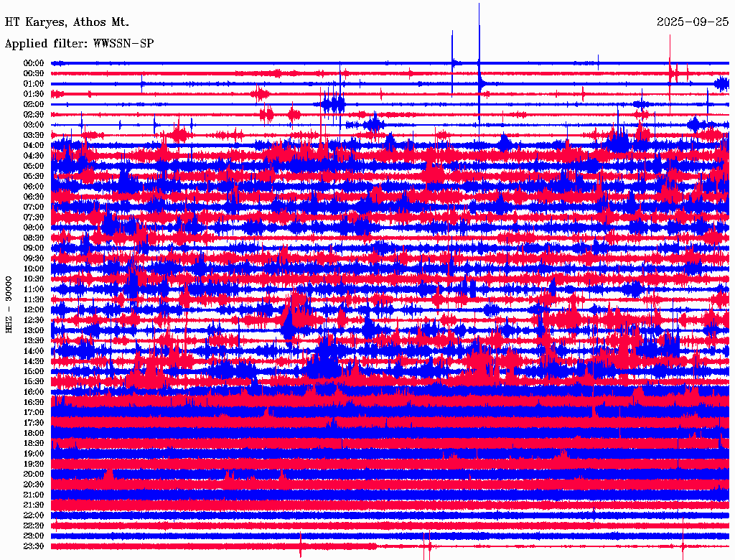Click the 'Applied filter: WWSSN-SP' label
The width and height of the screenshot is (735, 560).
click(x=79, y=44)
